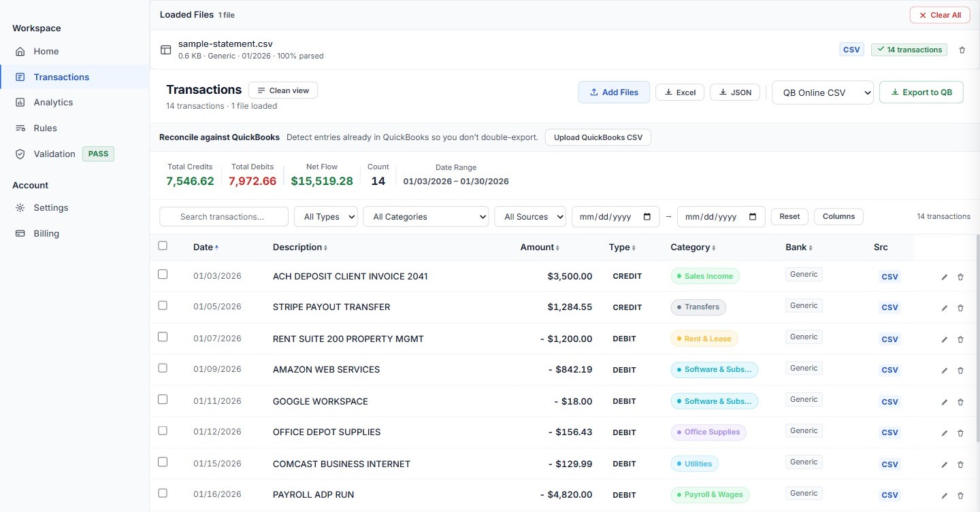Screen dimensions: 980x512
Task: Click the Rent & Lease category tag
Action: coord(704,339)
